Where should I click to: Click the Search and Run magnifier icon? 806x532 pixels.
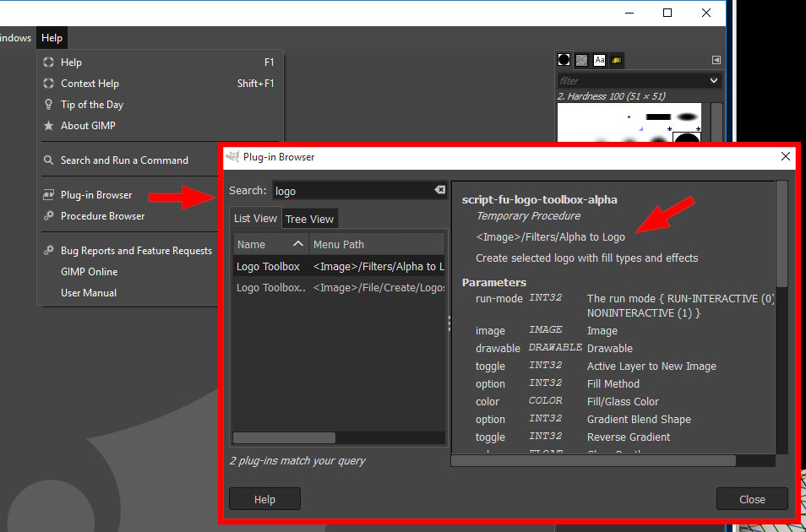pos(48,160)
